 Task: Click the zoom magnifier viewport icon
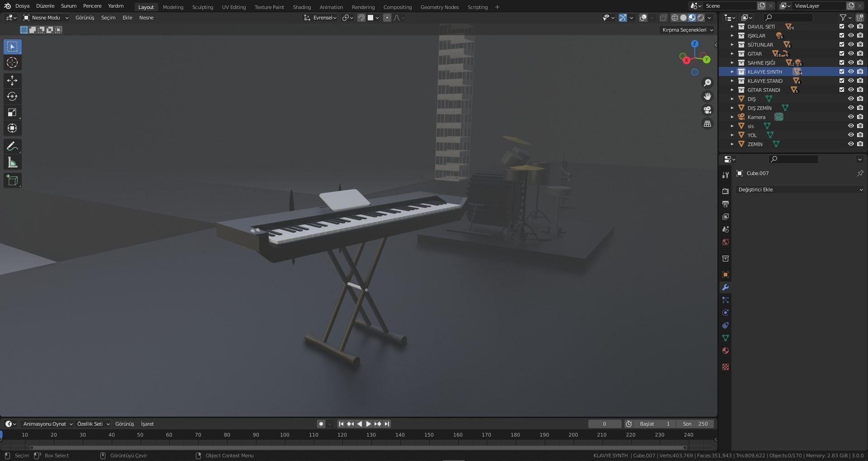[x=707, y=83]
